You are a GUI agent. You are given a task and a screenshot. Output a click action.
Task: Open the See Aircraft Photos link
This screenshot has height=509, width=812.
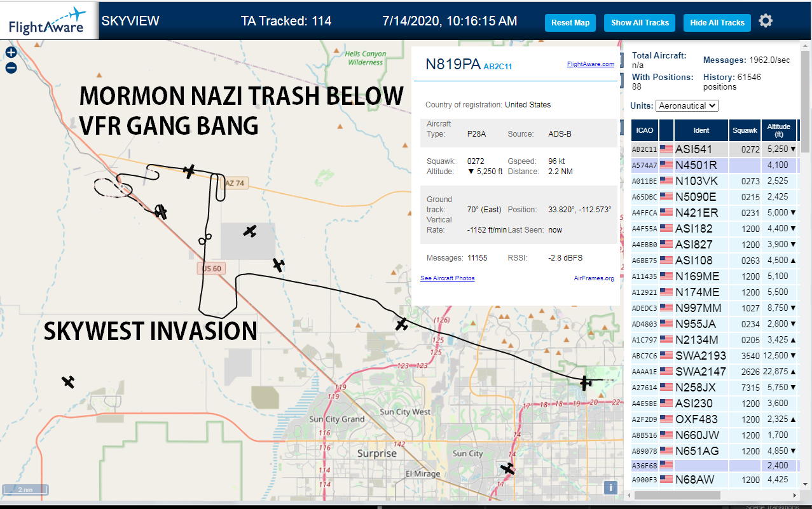click(448, 278)
